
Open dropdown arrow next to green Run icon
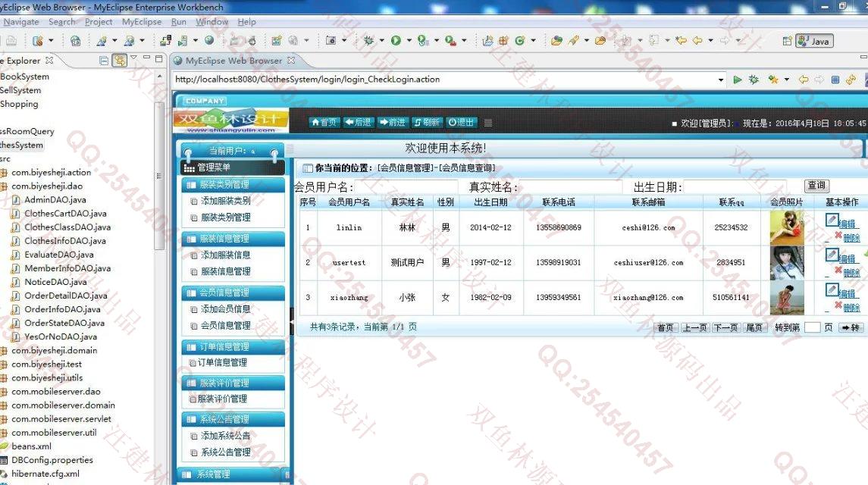[409, 40]
